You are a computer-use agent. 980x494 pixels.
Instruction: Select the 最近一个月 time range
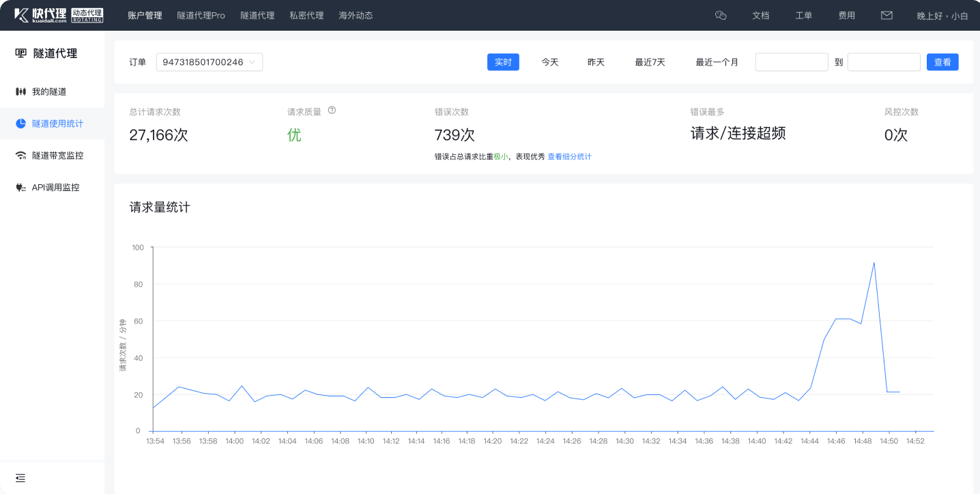pyautogui.click(x=716, y=61)
